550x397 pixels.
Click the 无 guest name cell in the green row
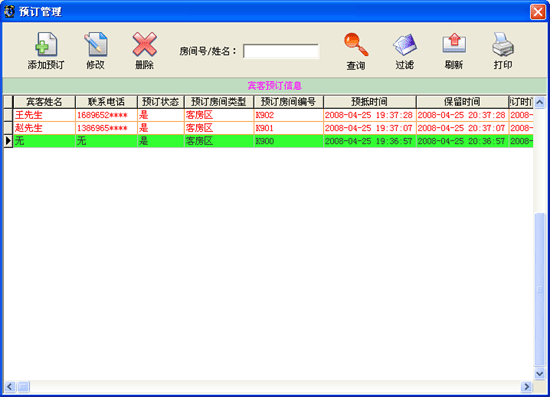tap(44, 141)
